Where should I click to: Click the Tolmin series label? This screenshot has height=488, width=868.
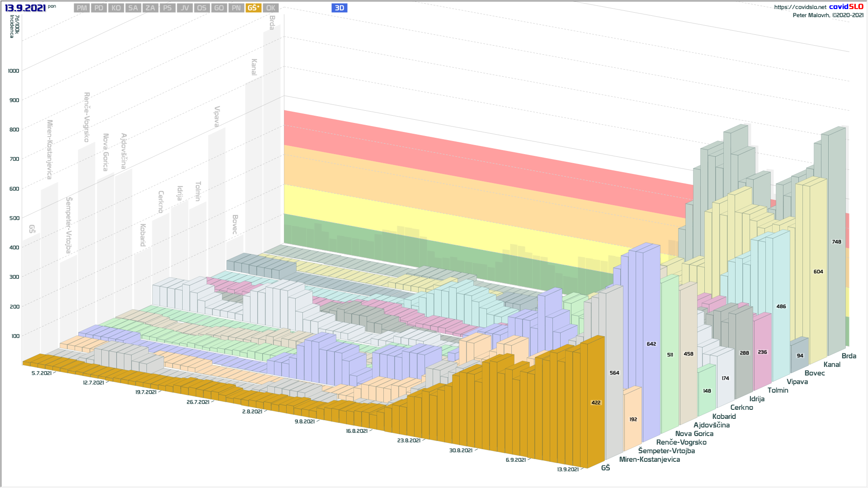[778, 390]
